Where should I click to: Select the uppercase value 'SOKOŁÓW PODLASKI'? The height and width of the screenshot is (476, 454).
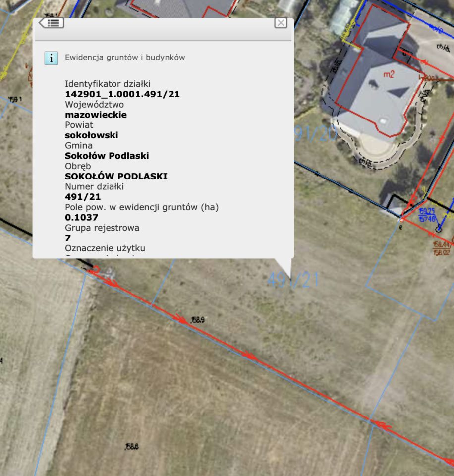[x=116, y=176]
